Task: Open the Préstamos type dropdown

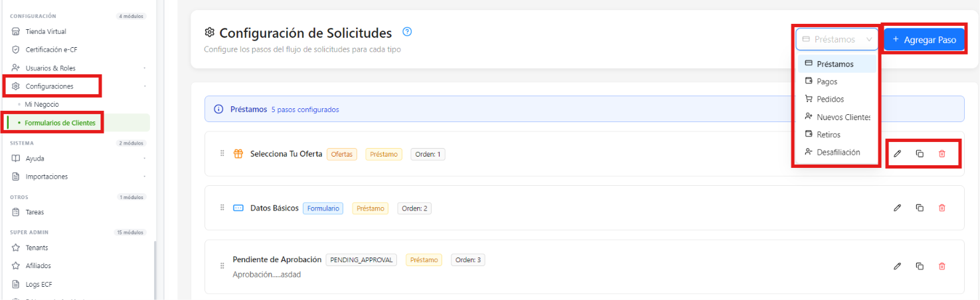Action: pyautogui.click(x=837, y=40)
